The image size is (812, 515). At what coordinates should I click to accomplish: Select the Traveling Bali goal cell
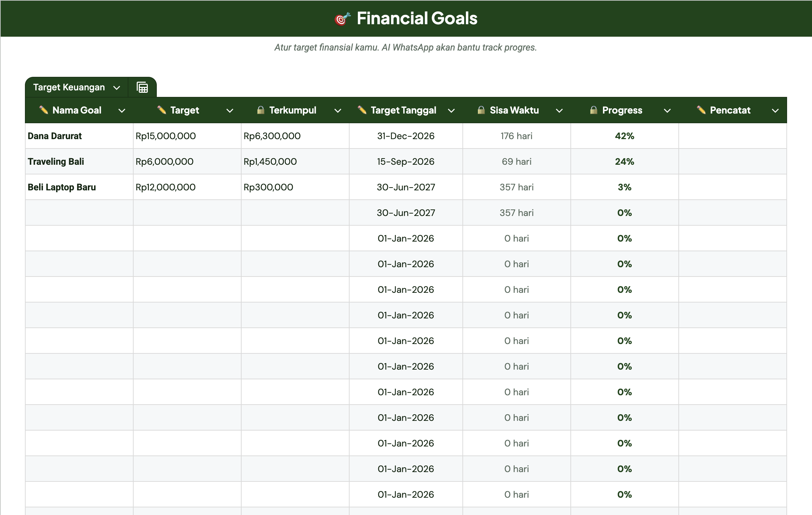pyautogui.click(x=79, y=162)
